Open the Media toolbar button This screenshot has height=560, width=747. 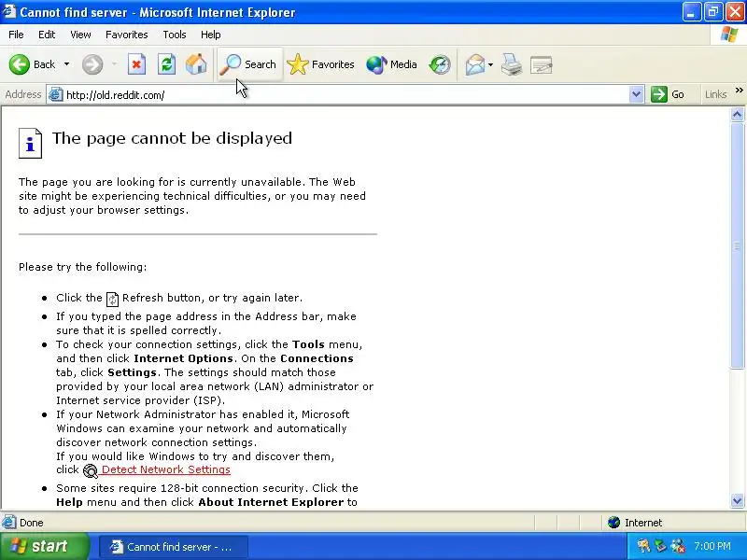pos(391,64)
